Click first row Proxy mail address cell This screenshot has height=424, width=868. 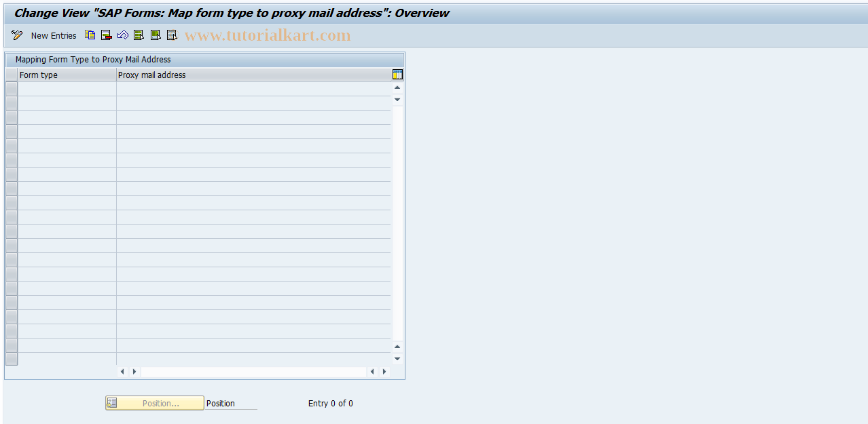tap(254, 89)
